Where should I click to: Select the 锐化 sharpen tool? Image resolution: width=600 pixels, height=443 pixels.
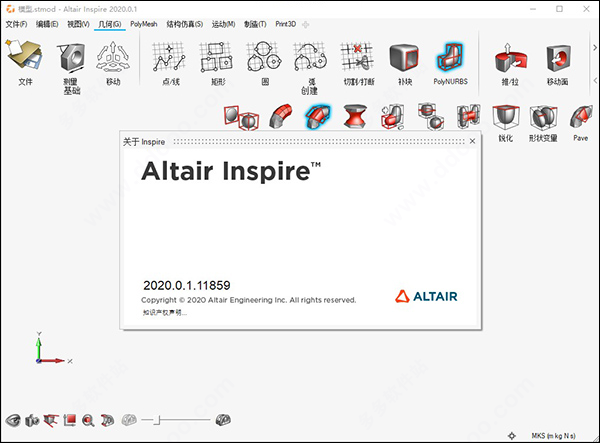[506, 118]
